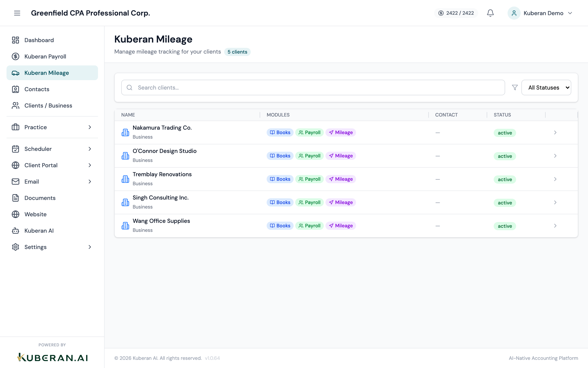The width and height of the screenshot is (588, 368).
Task: Click the Dashboard grid icon
Action: pyautogui.click(x=16, y=40)
